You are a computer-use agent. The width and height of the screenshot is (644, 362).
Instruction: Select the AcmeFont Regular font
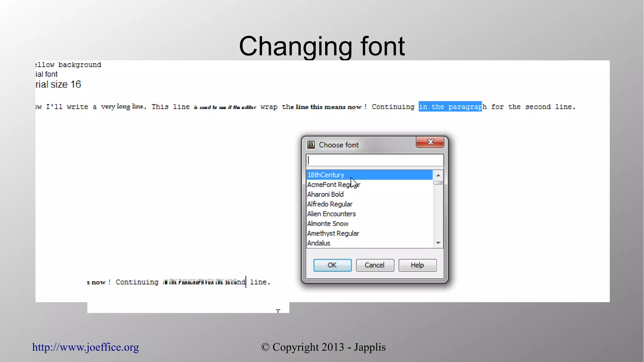(369, 184)
